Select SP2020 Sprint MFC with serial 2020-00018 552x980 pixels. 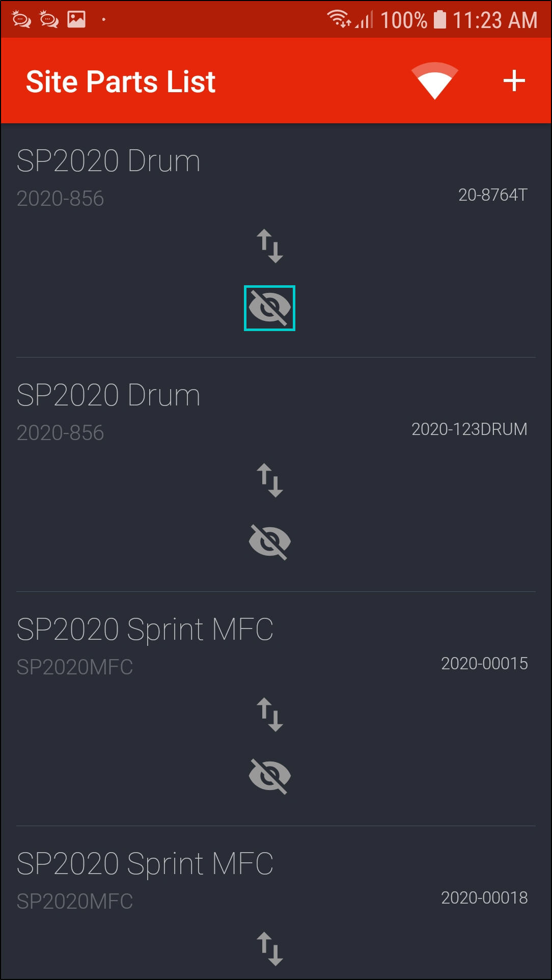point(145,864)
